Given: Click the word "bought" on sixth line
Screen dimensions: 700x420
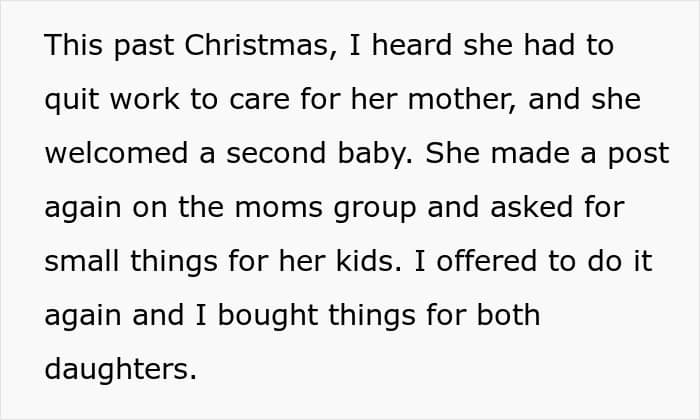Looking at the screenshot, I should 268,316.
